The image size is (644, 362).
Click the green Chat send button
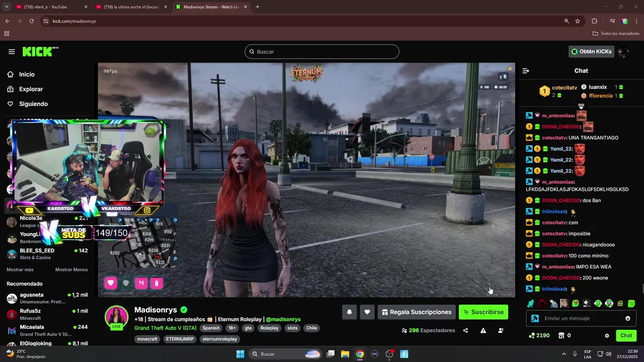[x=626, y=335]
